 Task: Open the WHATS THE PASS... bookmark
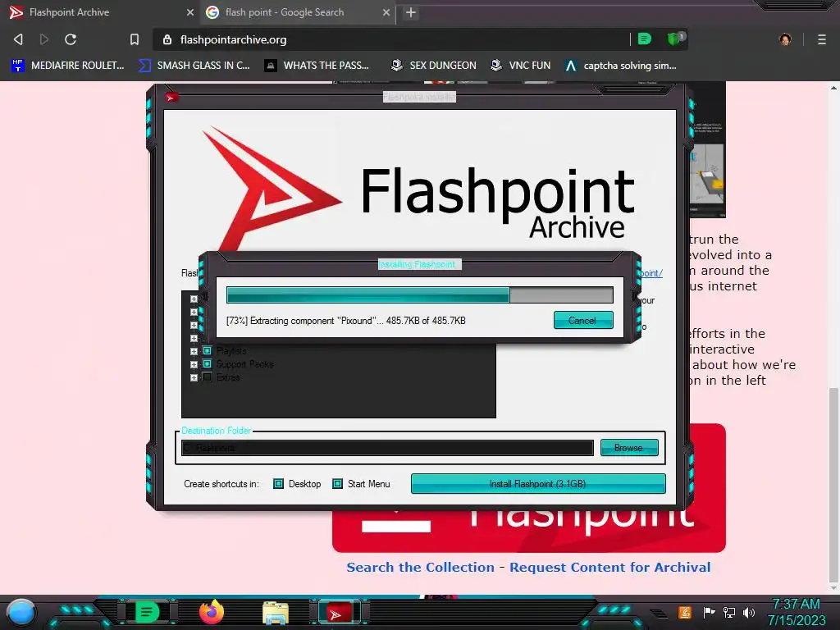pyautogui.click(x=317, y=66)
